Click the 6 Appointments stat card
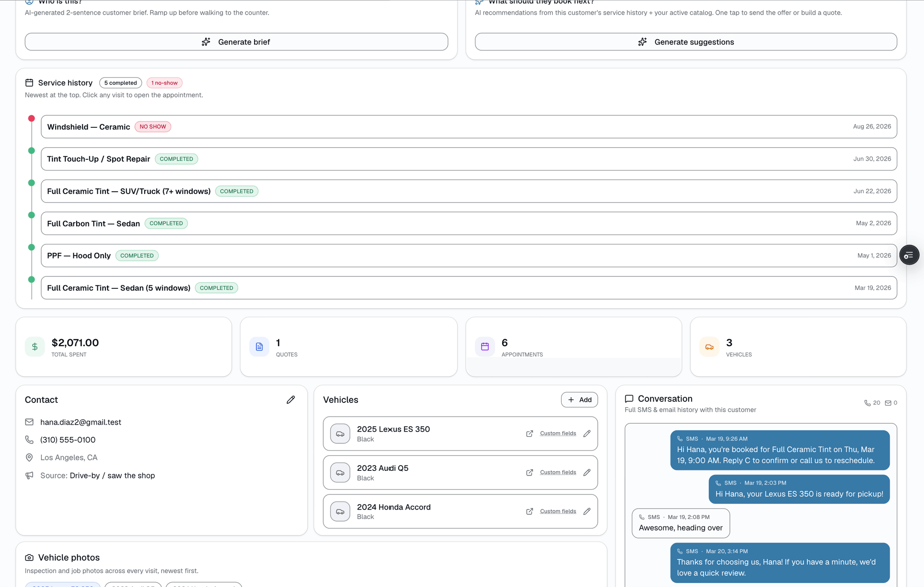This screenshot has width=924, height=587. pos(573,347)
